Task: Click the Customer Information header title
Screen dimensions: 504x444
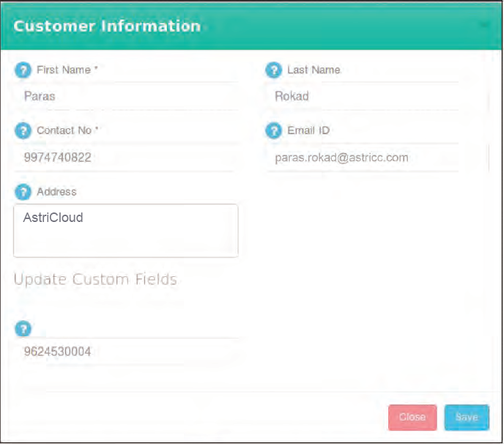Action: [107, 26]
